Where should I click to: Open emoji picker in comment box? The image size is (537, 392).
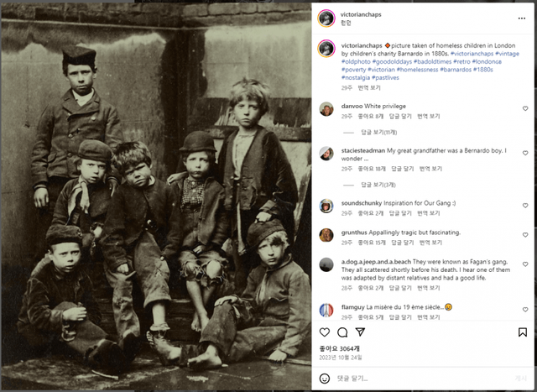325,379
